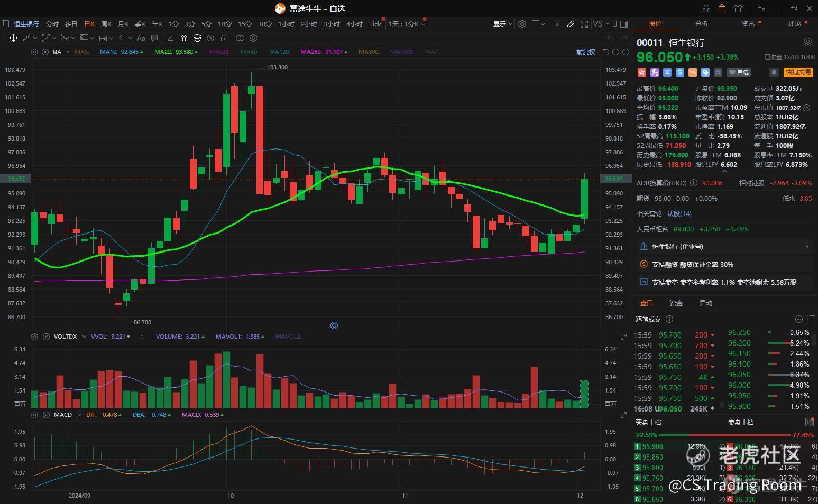This screenshot has height=504, width=818.
Task: Open customer service headset icon
Action: pos(706,8)
